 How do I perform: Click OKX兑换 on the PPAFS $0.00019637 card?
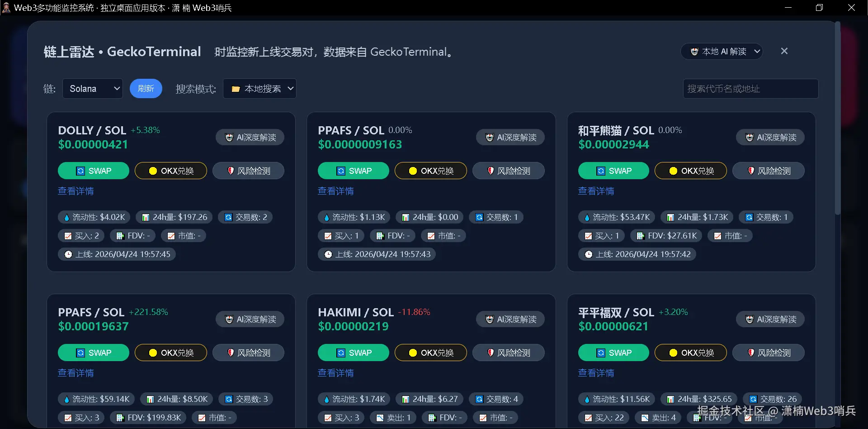171,353
